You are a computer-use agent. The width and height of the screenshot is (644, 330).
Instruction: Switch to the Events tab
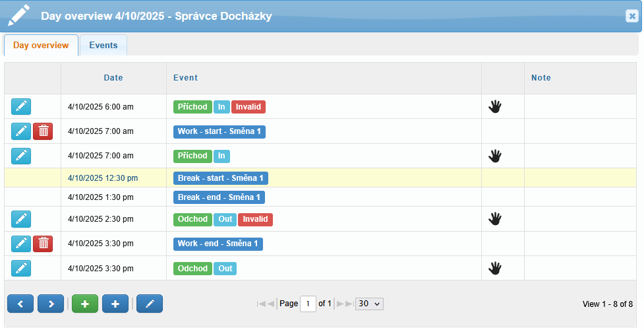click(103, 46)
